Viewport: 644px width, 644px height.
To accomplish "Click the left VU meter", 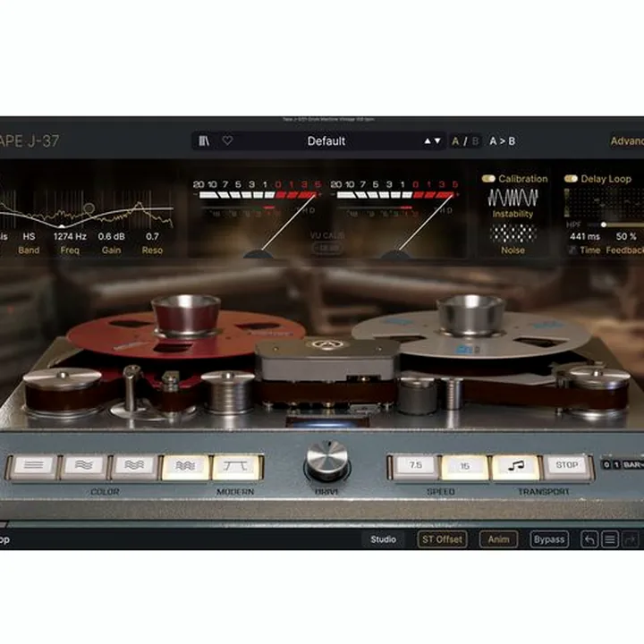I will [258, 218].
